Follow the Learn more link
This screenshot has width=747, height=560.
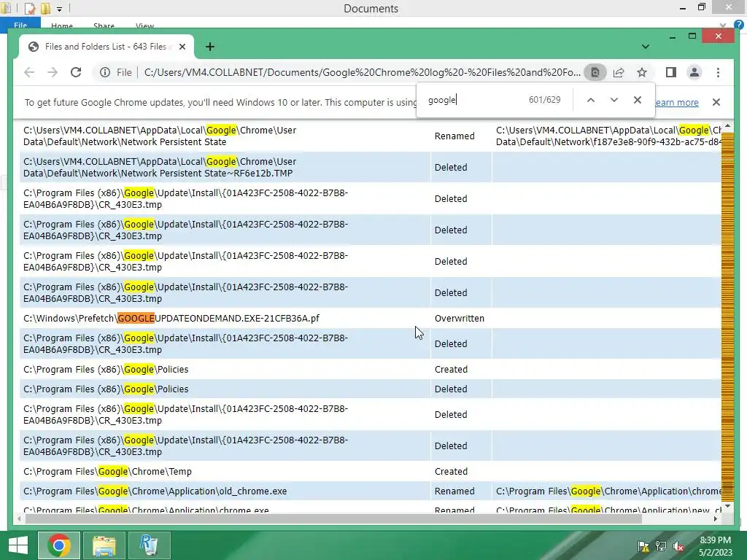pos(677,102)
